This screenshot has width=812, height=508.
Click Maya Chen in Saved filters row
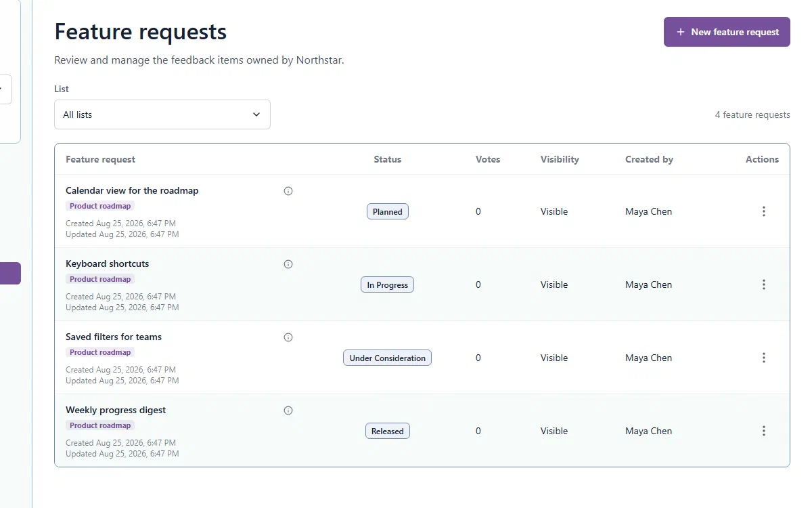coord(648,358)
